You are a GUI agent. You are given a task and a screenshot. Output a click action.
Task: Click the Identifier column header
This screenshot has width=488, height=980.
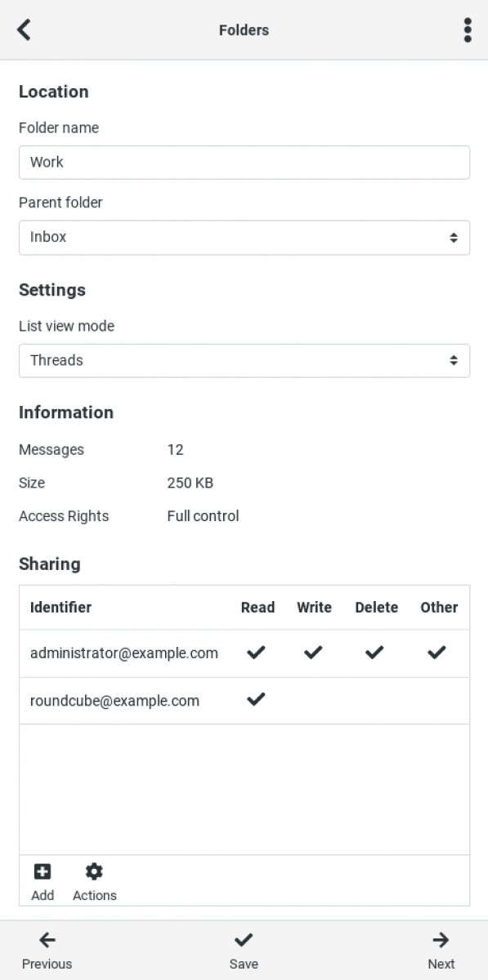click(60, 607)
